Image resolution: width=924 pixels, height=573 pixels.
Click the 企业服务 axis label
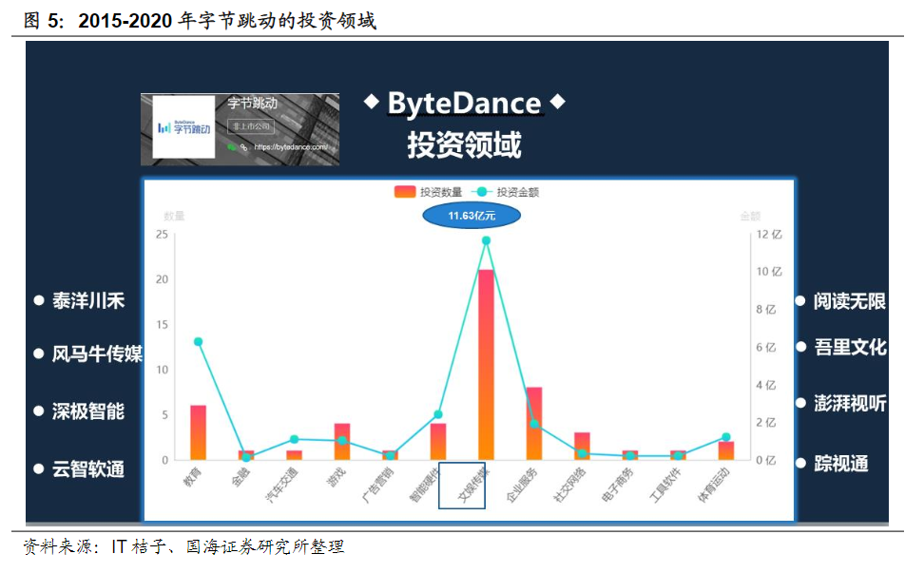pos(522,485)
